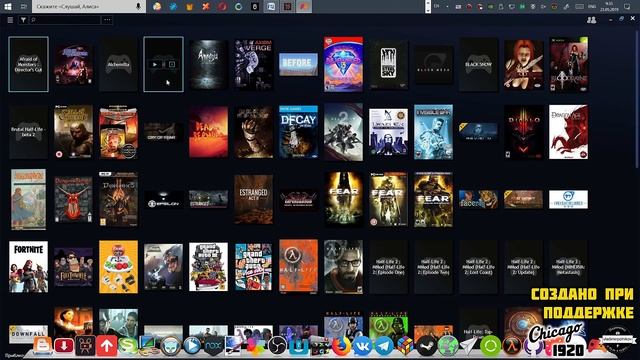Launch Firefox from the dock
The width and height of the screenshot is (640, 360).
[x=341, y=346]
